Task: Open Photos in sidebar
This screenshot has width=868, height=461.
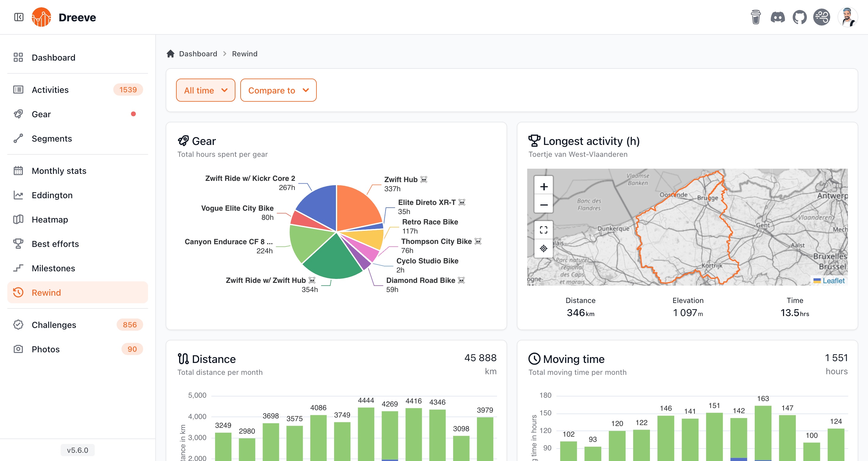Action: 77,349
